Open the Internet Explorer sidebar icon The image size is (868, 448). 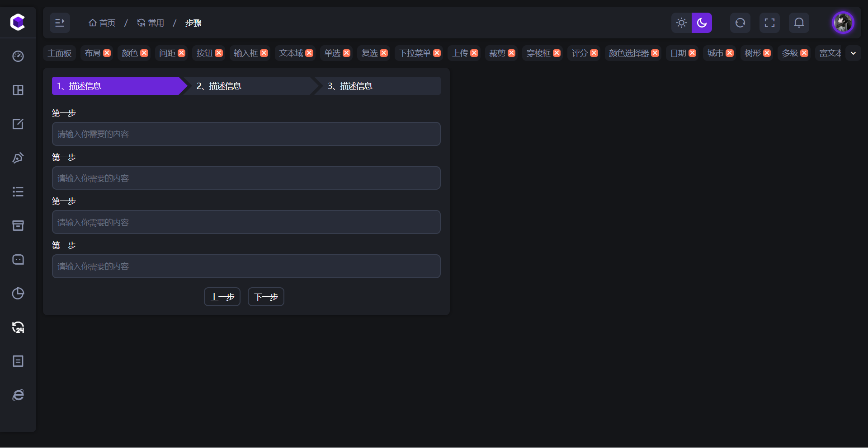[x=18, y=395]
